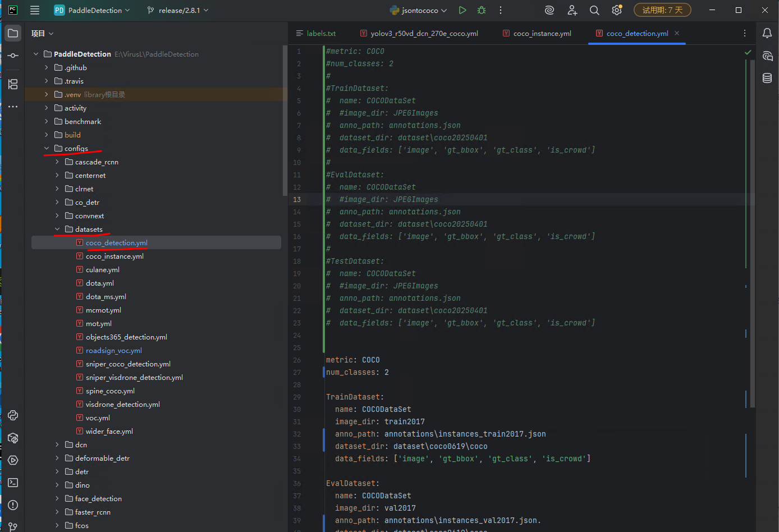Show more tool windows ellipsis

[13, 107]
